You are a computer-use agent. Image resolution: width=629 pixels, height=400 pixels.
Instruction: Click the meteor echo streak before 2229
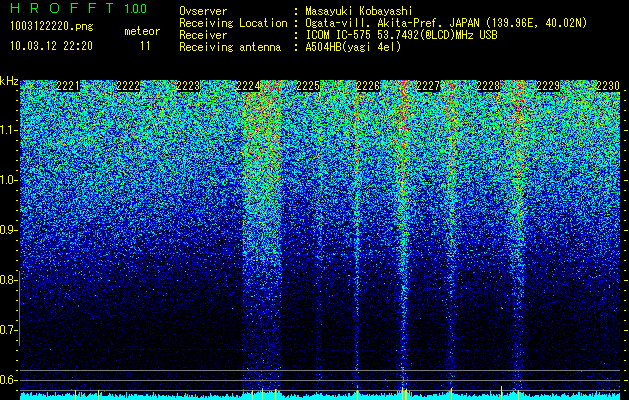click(518, 237)
